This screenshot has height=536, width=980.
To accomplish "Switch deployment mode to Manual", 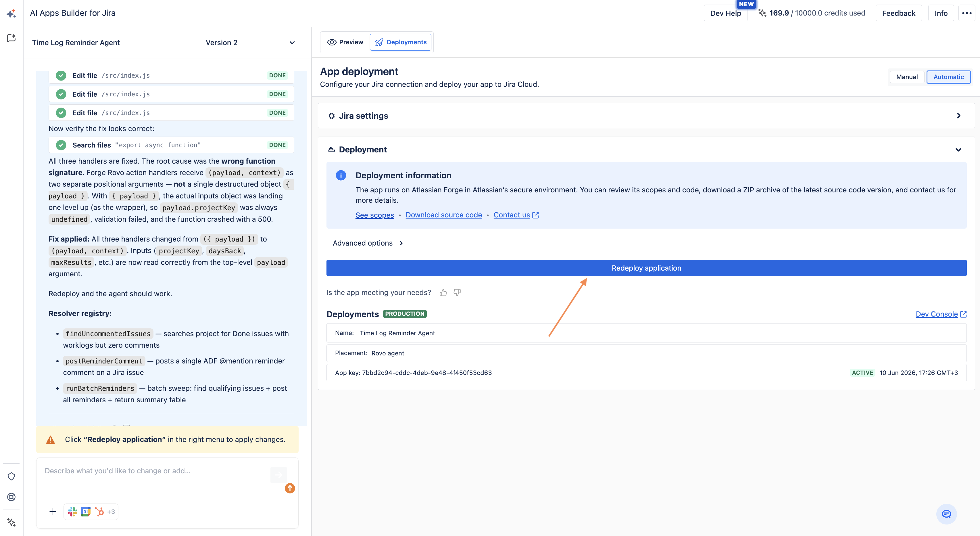I will click(x=907, y=77).
